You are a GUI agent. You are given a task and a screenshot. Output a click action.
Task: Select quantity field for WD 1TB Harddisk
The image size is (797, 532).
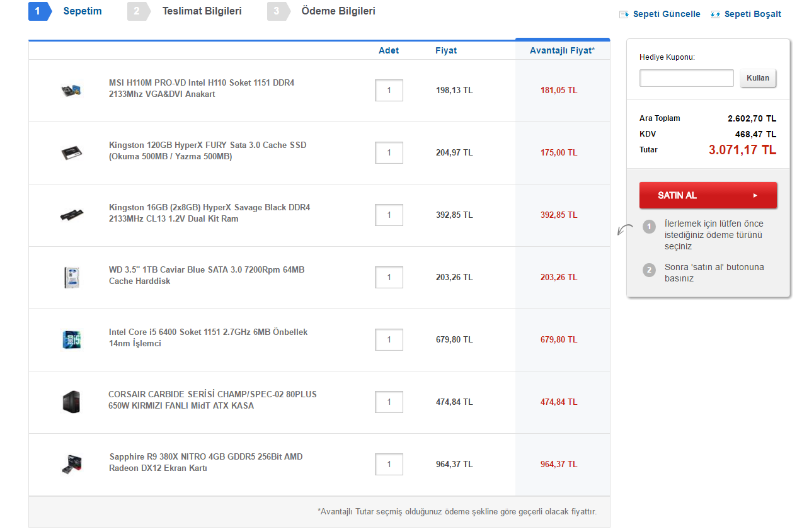(389, 277)
